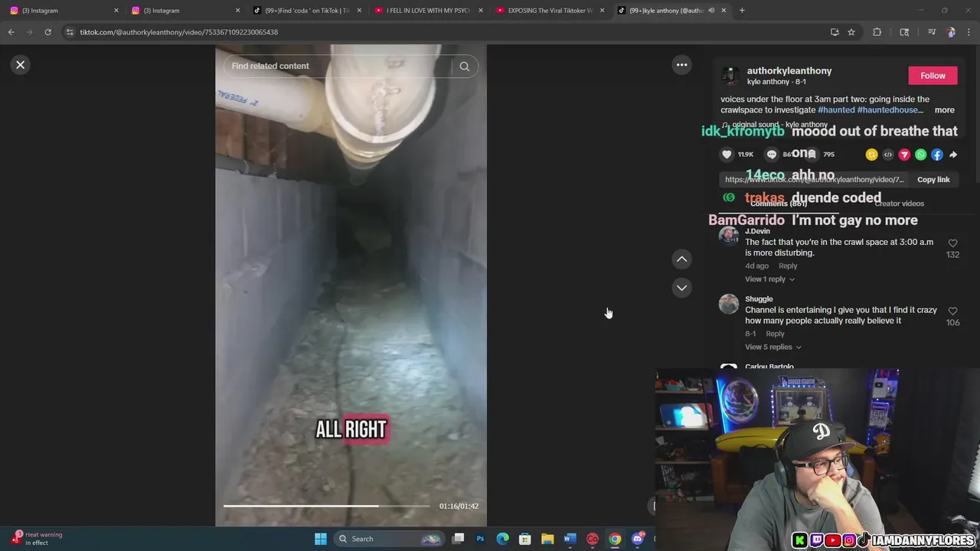Like Shuggle's comment
980x551 pixels.
(x=952, y=311)
